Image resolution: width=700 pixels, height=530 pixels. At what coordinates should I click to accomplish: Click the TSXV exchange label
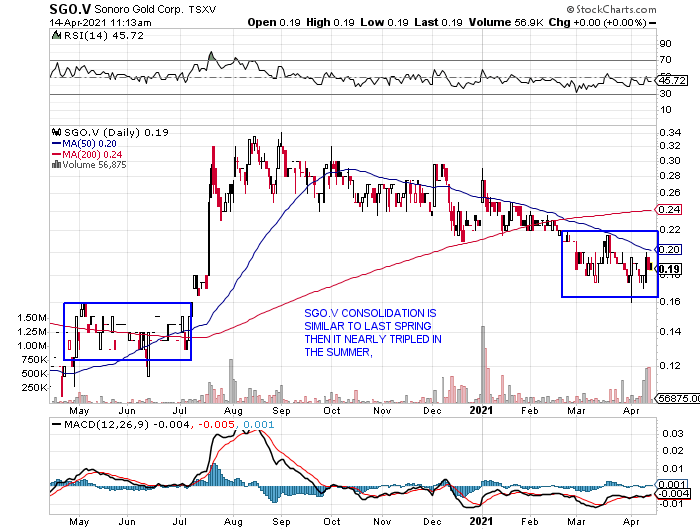tap(202, 9)
